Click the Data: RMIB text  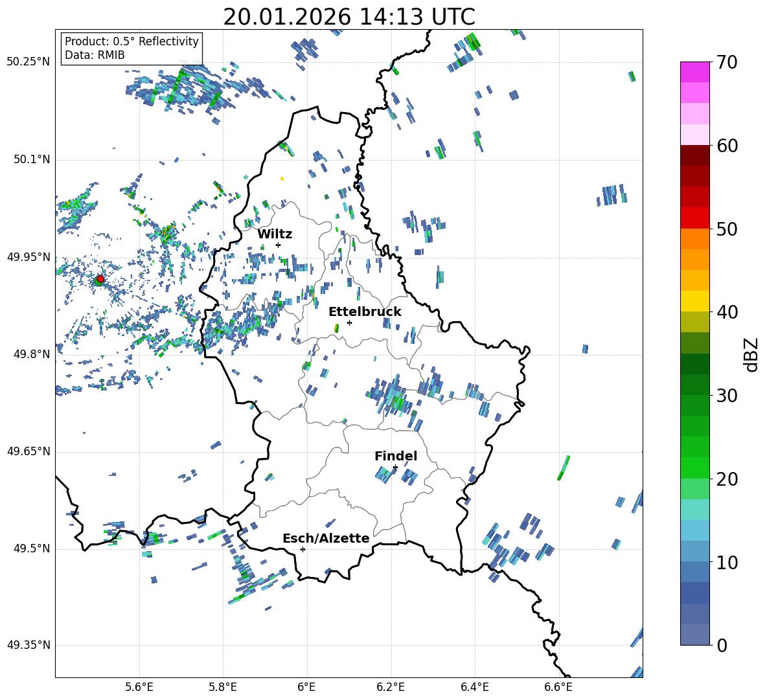(95, 55)
